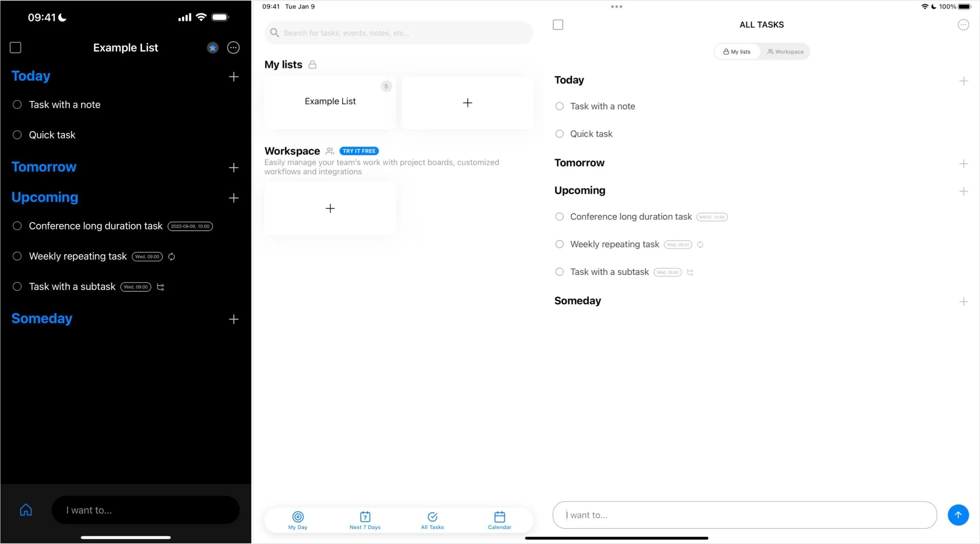Complete Conference long duration task in dark view
This screenshot has height=544, width=980.
pos(17,226)
